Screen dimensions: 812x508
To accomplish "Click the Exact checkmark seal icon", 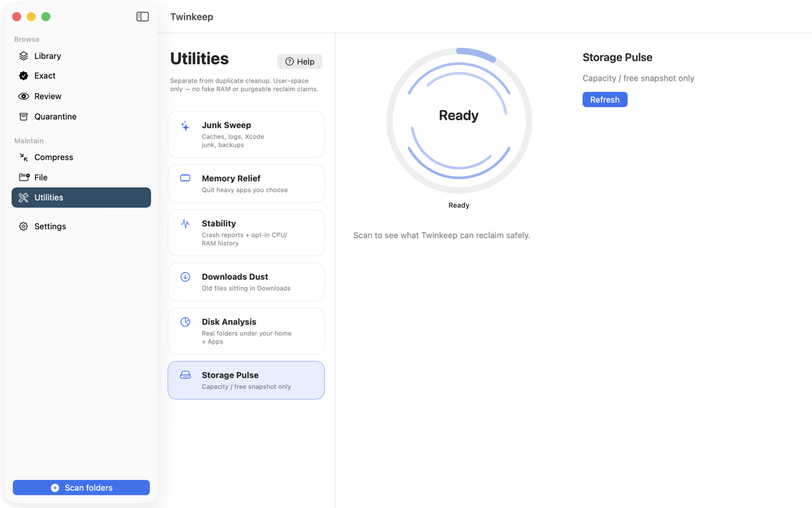I will pos(23,76).
